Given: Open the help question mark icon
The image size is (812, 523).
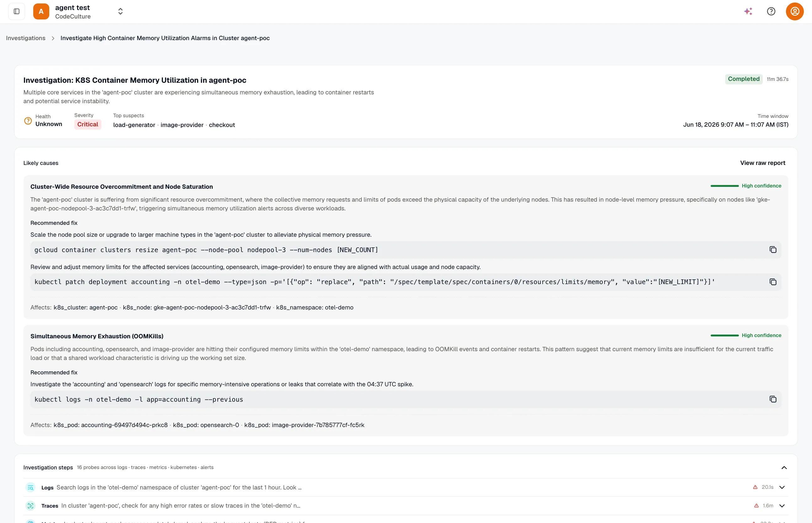Looking at the screenshot, I should point(771,12).
